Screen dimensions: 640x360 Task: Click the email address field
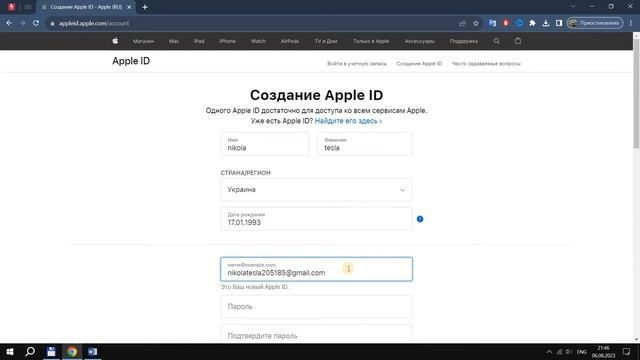tap(316, 269)
